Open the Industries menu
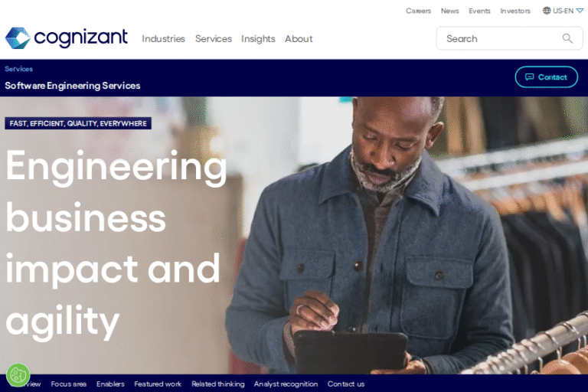Viewport: 588px width, 392px height. 163,38
